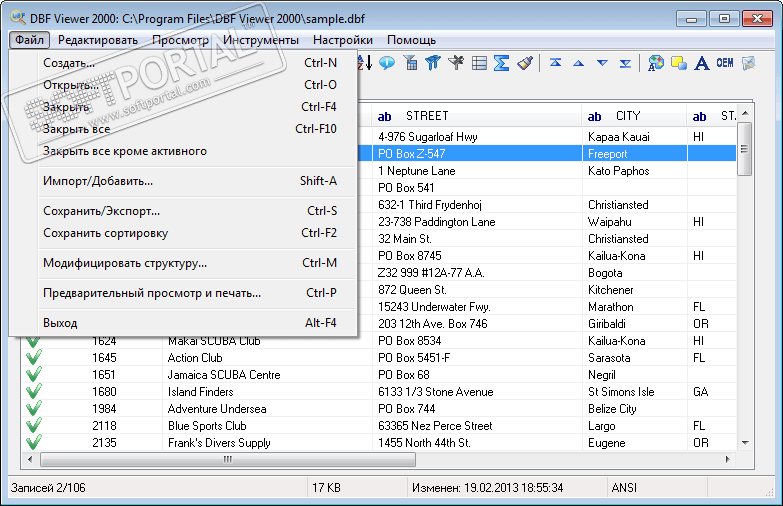Open the Помощь menu
Viewport: 783px width, 506px height.
[411, 40]
